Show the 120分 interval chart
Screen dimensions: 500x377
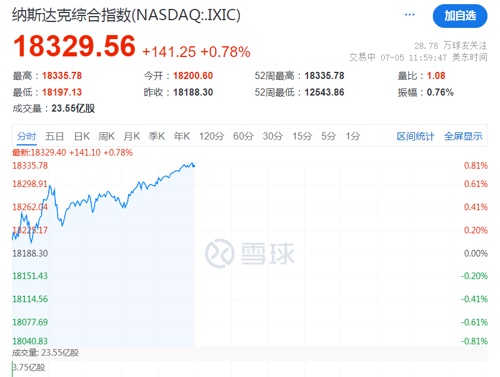coord(212,136)
